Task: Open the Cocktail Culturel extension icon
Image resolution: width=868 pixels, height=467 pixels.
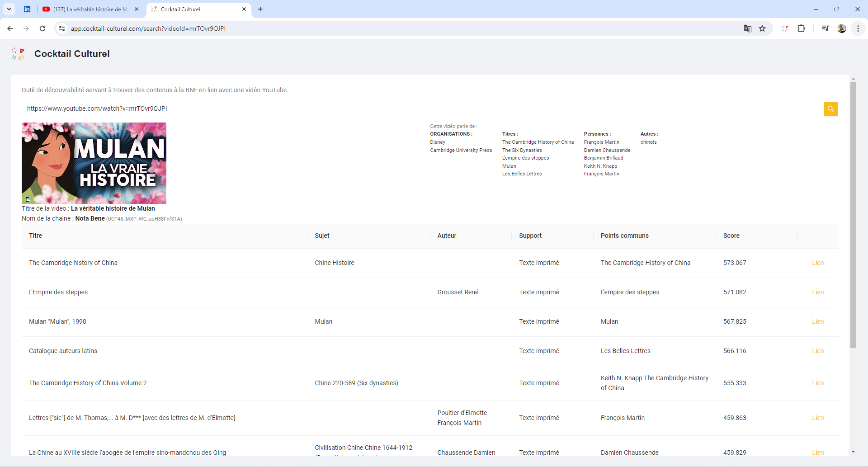Action: click(785, 28)
